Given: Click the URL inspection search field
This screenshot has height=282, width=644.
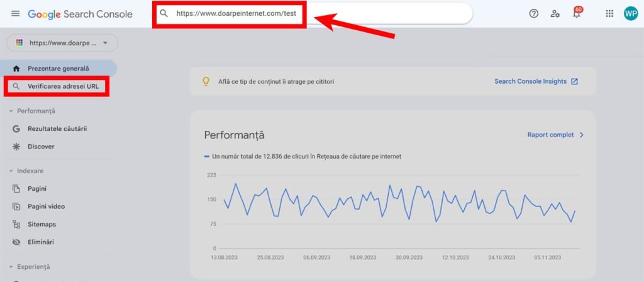Looking at the screenshot, I should [x=314, y=14].
